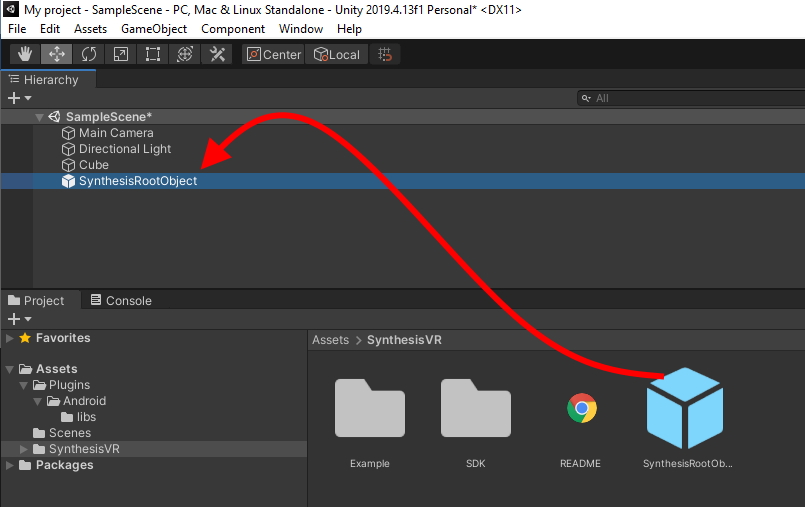Toggle grid snapping button

pos(385,54)
